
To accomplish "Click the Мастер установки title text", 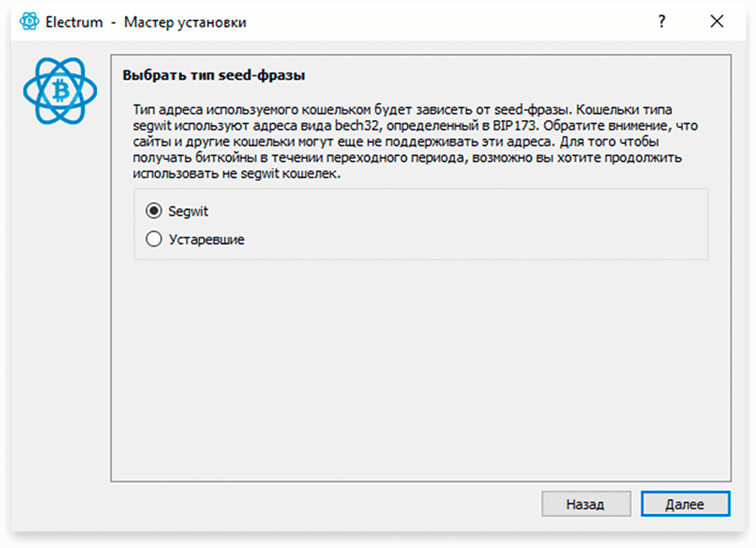I will pyautogui.click(x=185, y=22).
